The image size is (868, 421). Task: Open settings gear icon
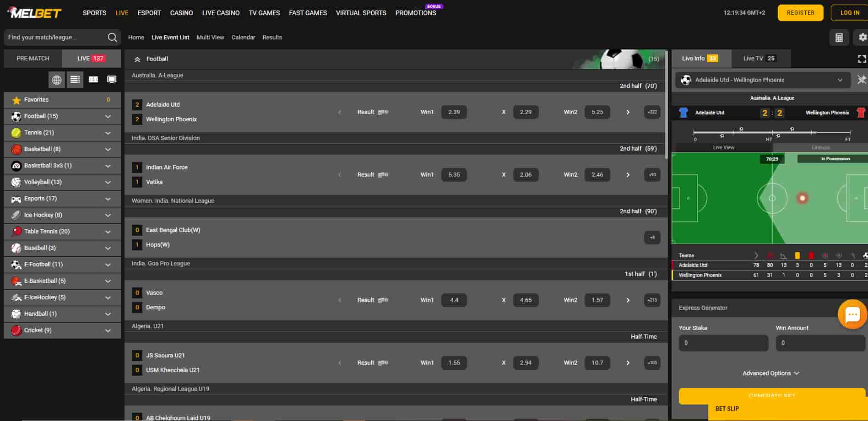click(x=862, y=38)
